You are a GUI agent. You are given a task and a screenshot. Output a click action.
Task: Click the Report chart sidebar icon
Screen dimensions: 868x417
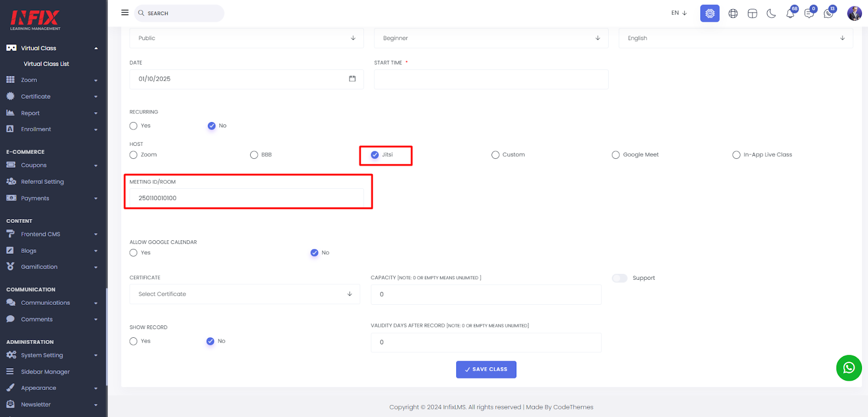click(10, 113)
